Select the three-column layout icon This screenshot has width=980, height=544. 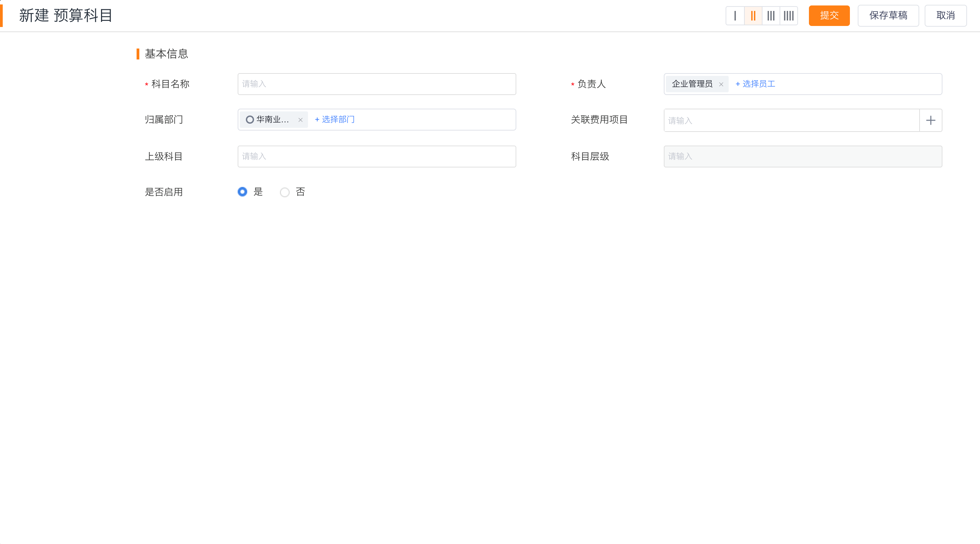(771, 16)
